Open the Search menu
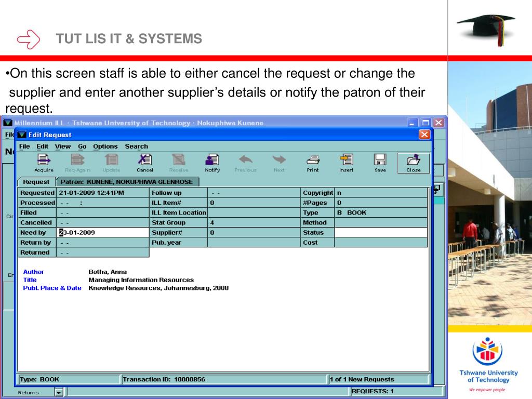 tap(137, 146)
